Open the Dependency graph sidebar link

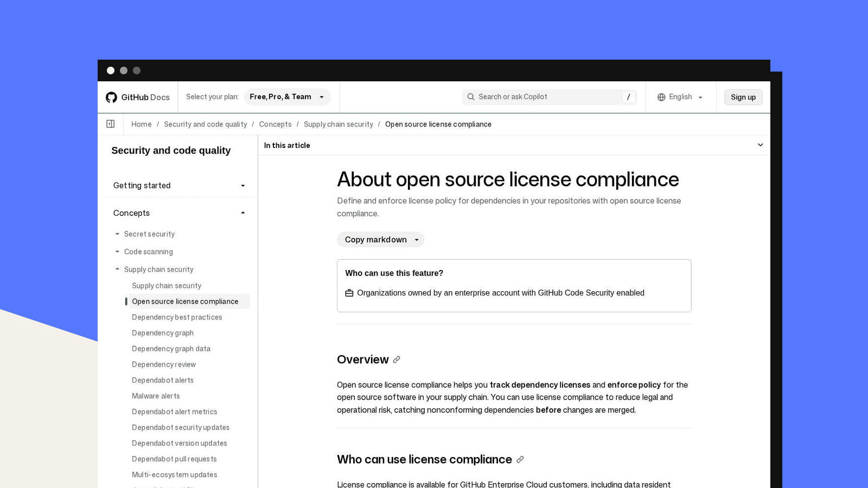click(x=163, y=333)
